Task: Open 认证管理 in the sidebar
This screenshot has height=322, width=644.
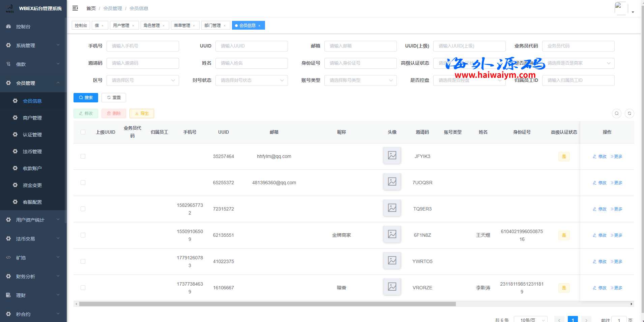Action: (x=32, y=135)
